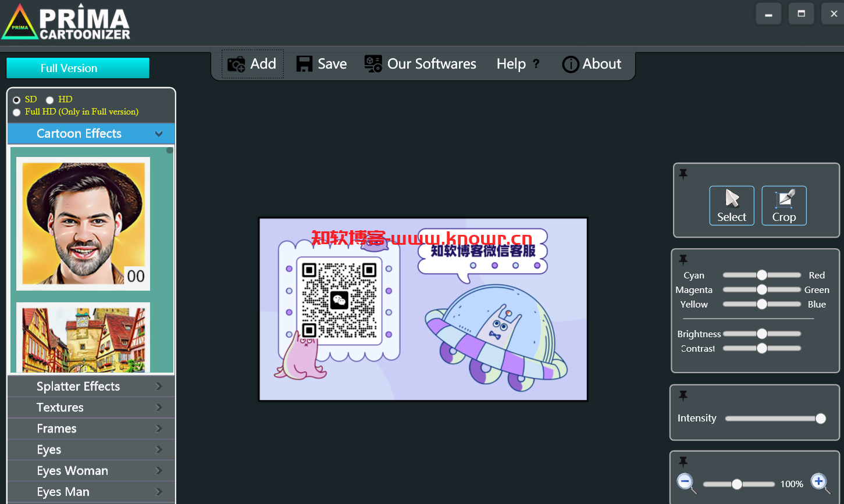Adjust the Magenta-Green slider
Viewport: 844px width, 504px height.
(x=761, y=289)
